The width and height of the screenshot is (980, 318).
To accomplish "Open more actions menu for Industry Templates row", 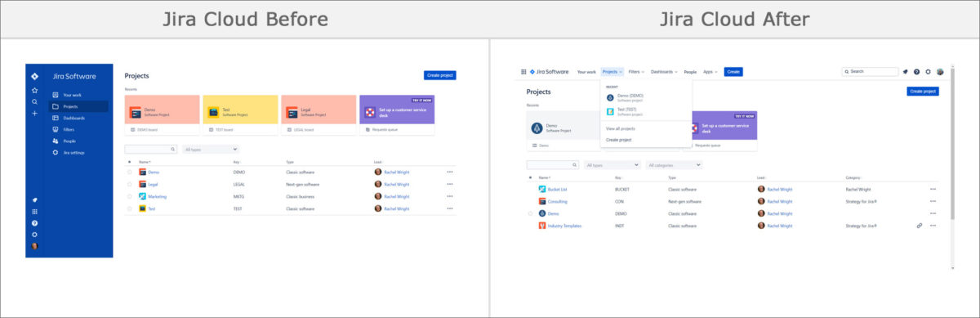I will (x=933, y=226).
